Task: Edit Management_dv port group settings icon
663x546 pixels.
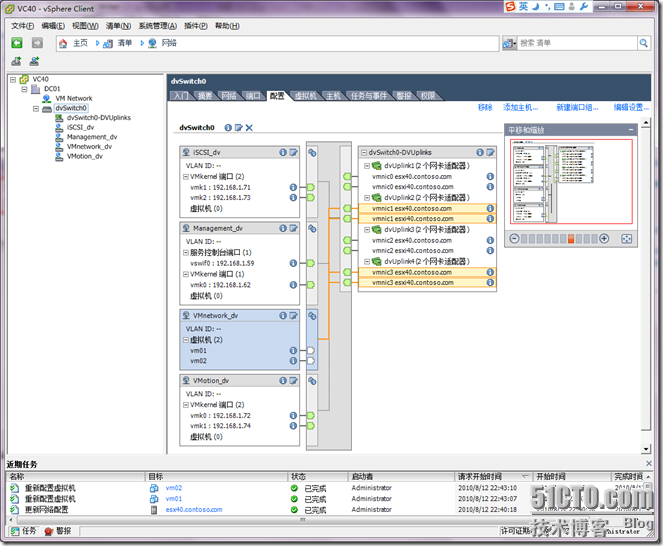Action: (x=293, y=228)
